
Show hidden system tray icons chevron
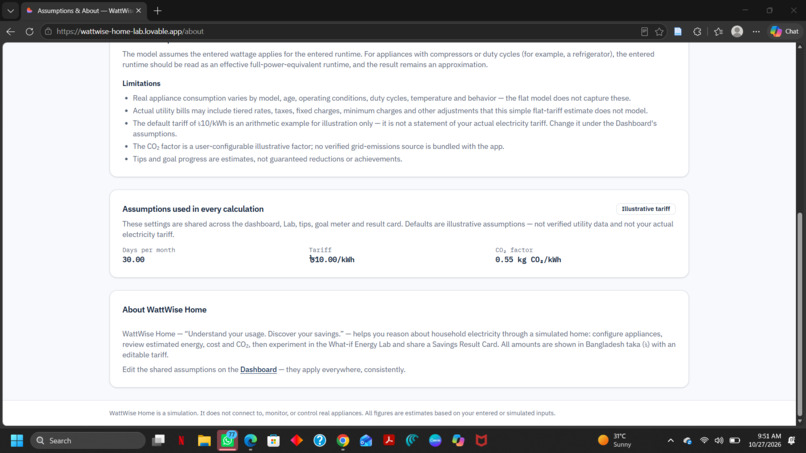(670, 441)
